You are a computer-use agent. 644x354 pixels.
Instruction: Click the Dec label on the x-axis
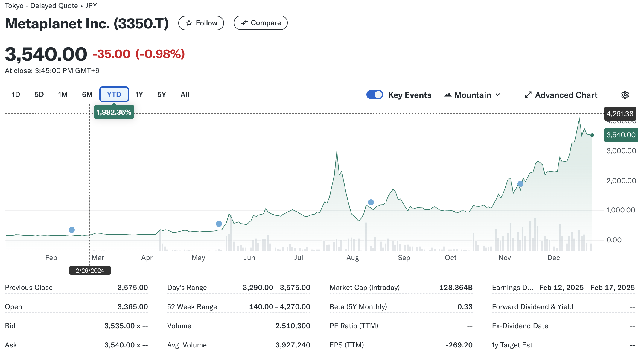click(553, 258)
